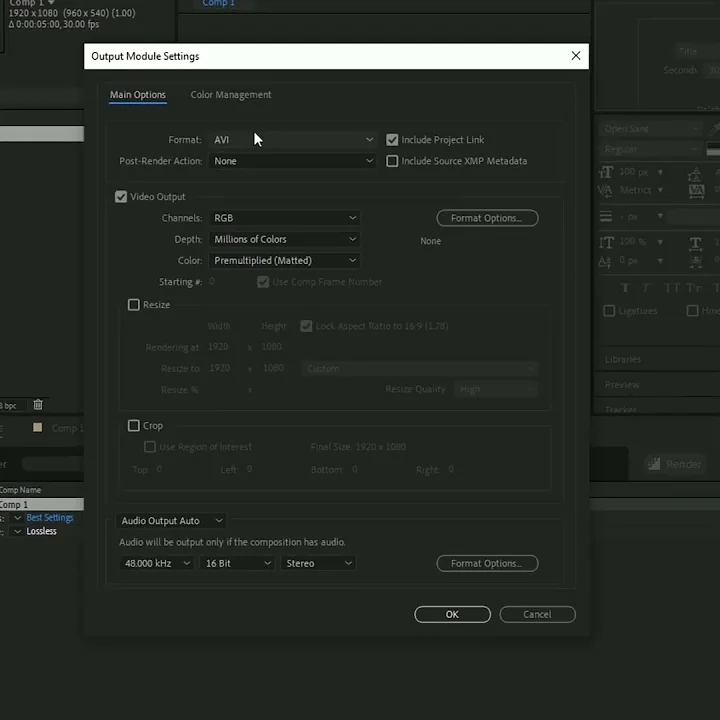Click the Resize Quality High dropdown

[496, 389]
